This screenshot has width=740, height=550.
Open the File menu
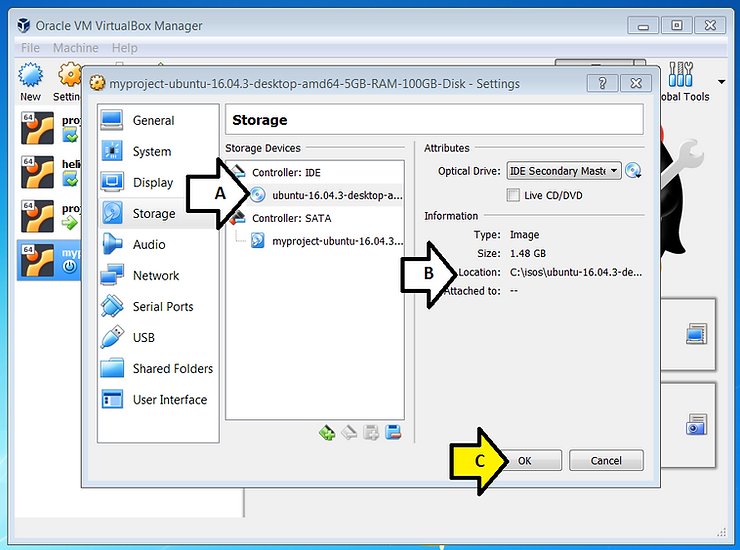[30, 48]
